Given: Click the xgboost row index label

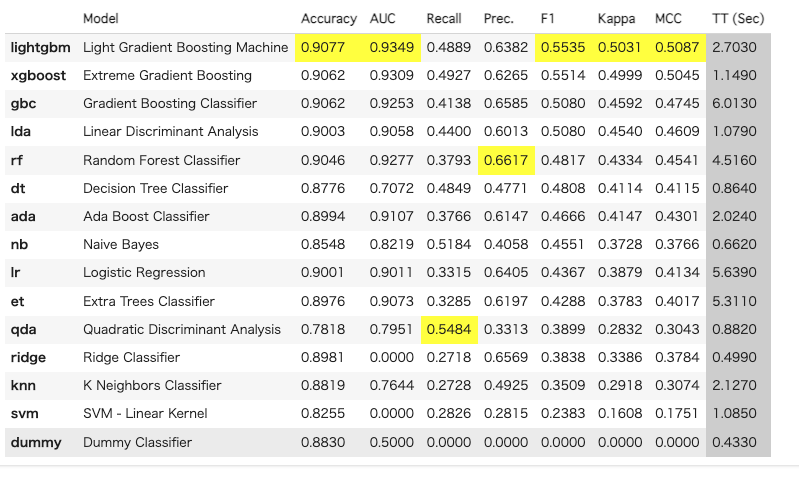Looking at the screenshot, I should tap(35, 75).
